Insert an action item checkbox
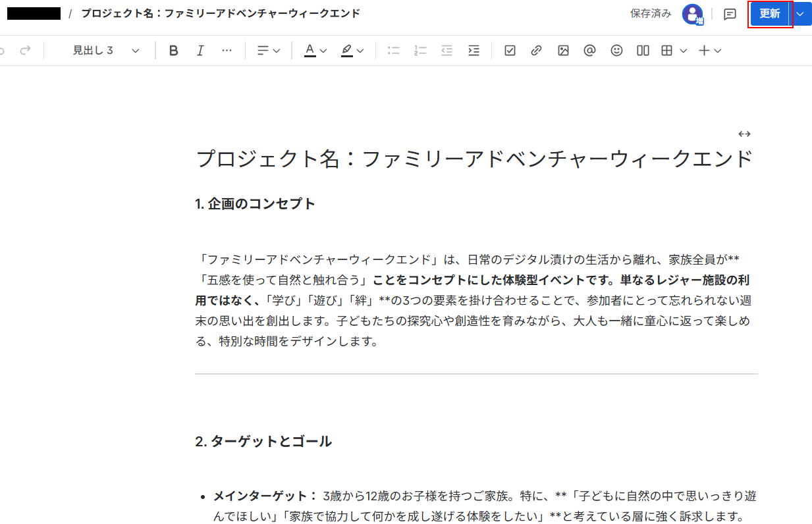 [x=510, y=50]
